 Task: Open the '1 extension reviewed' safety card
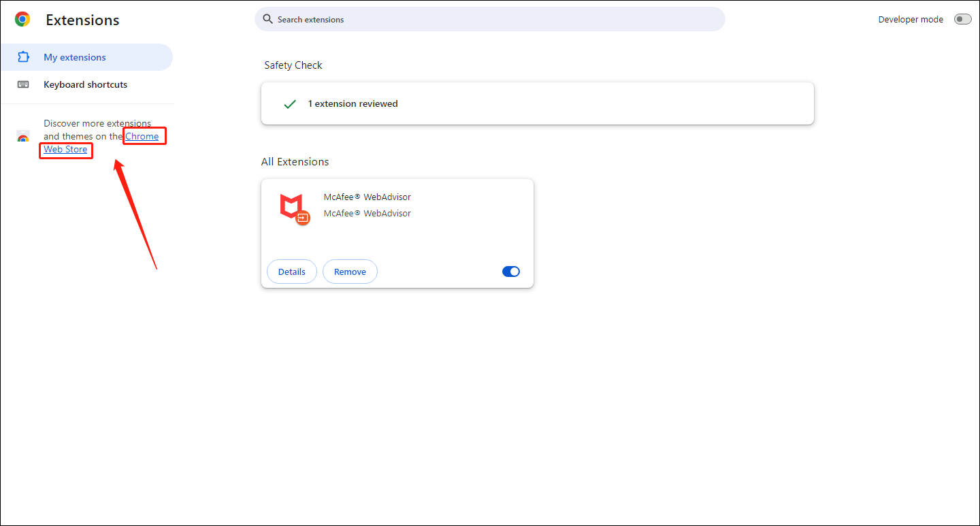538,103
